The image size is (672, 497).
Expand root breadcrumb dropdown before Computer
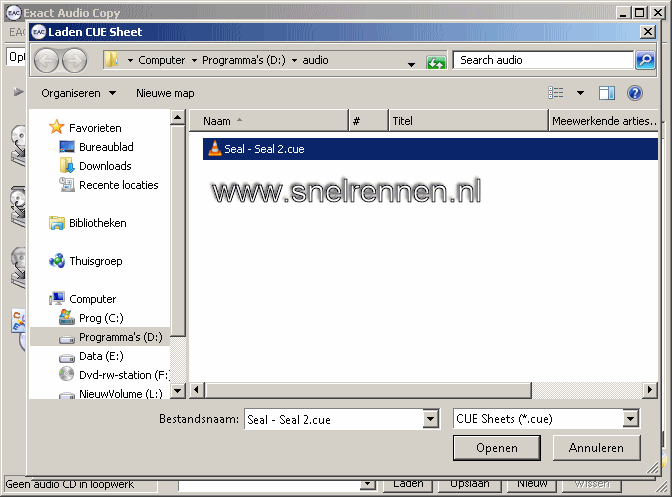click(x=130, y=60)
